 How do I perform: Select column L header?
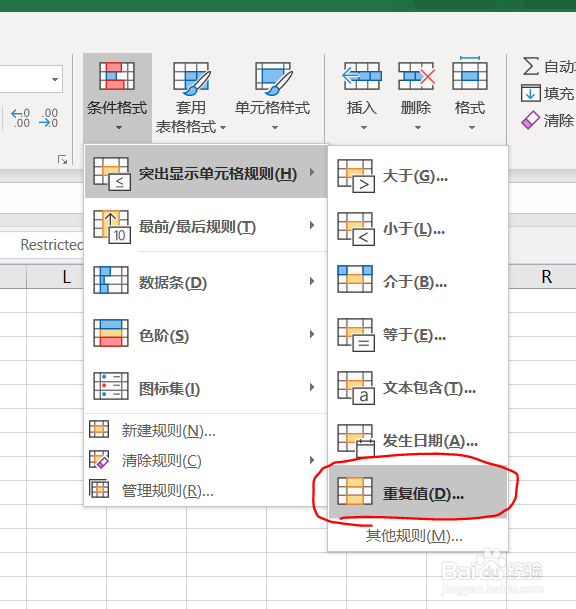pos(55,277)
